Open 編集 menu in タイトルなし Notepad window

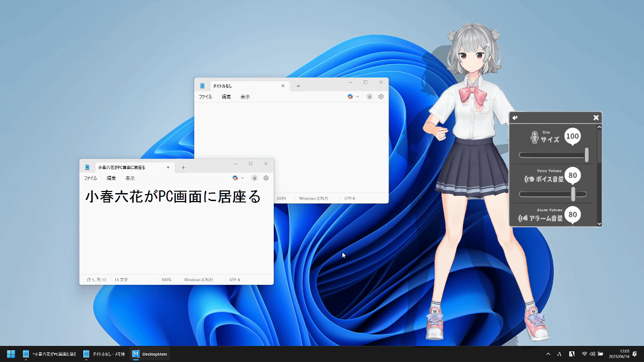coord(226,97)
